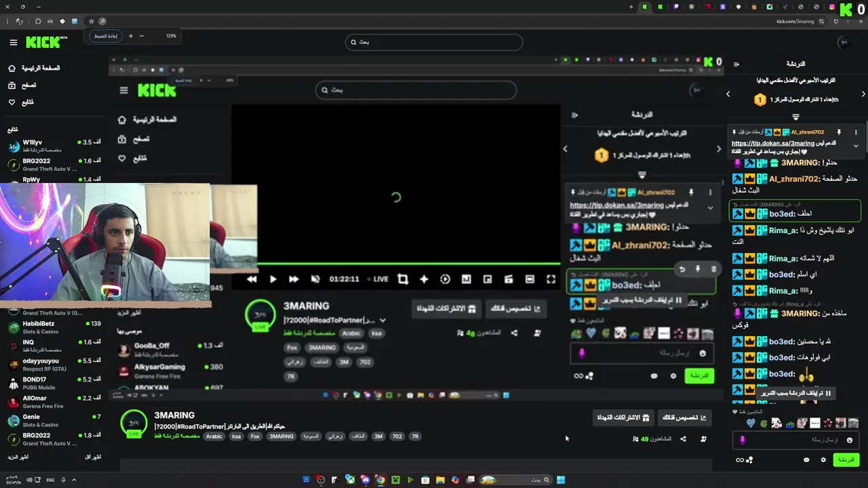Click the purple microphone emote in message box
Image resolution: width=868 pixels, height=488 pixels.
(743, 440)
